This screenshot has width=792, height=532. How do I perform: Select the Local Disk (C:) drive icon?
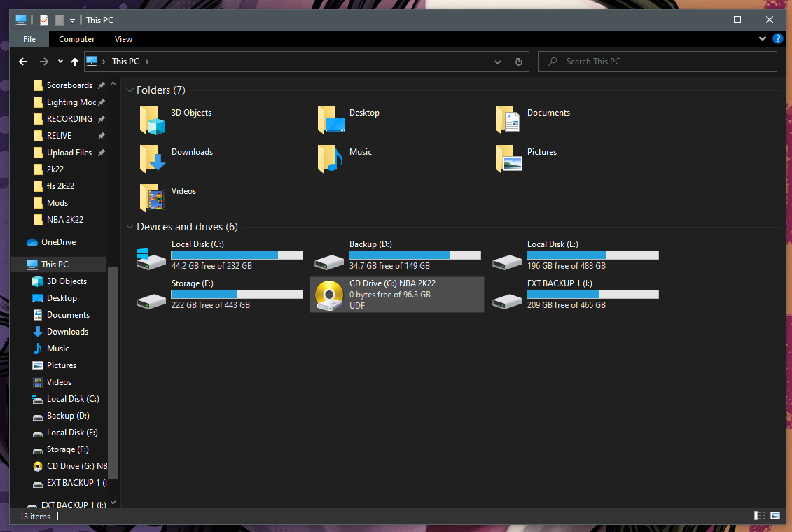[x=151, y=259]
